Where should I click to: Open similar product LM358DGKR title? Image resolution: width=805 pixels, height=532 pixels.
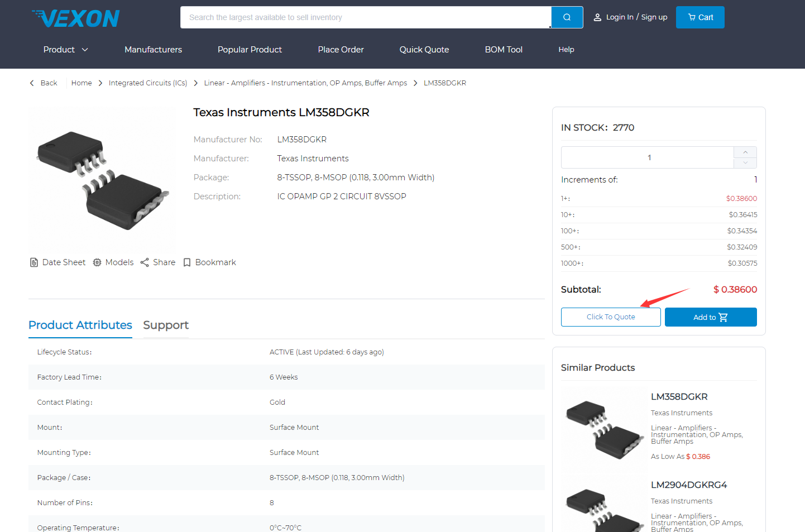[x=679, y=397]
